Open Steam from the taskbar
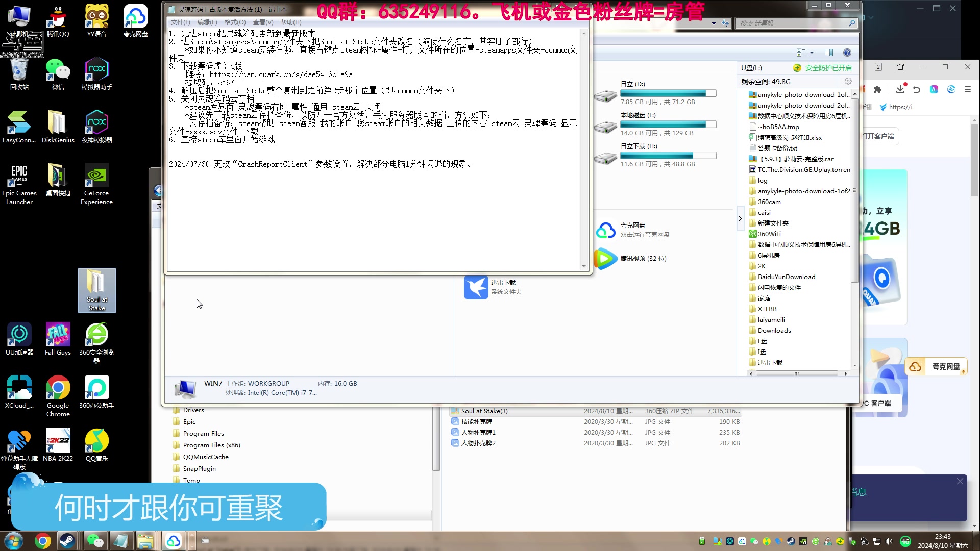This screenshot has width=980, height=551. [x=67, y=541]
